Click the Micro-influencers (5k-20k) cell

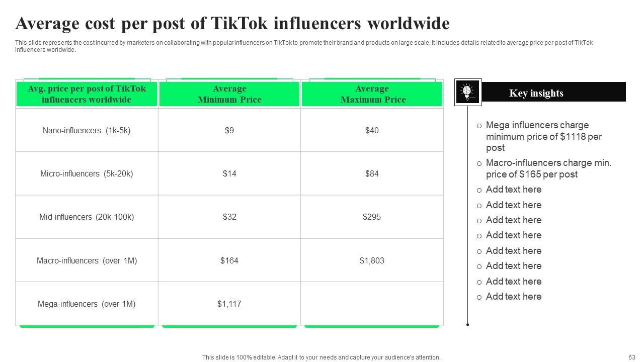(87, 173)
